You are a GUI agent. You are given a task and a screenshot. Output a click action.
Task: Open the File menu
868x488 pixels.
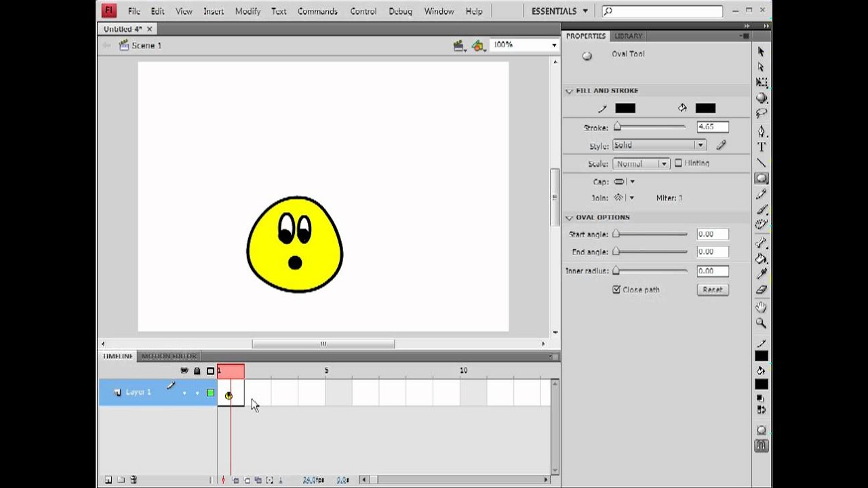(134, 12)
